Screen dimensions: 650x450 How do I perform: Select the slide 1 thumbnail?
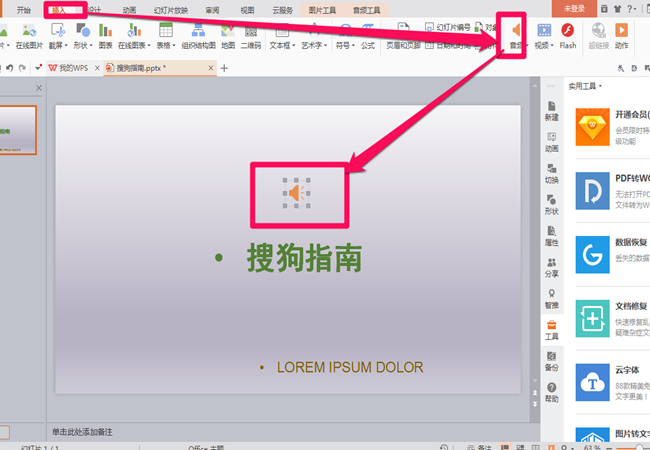[18, 130]
